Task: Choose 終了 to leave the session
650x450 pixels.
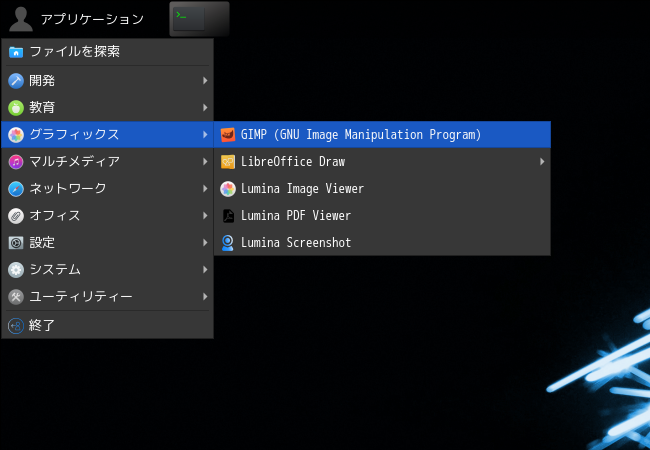Action: coord(107,325)
